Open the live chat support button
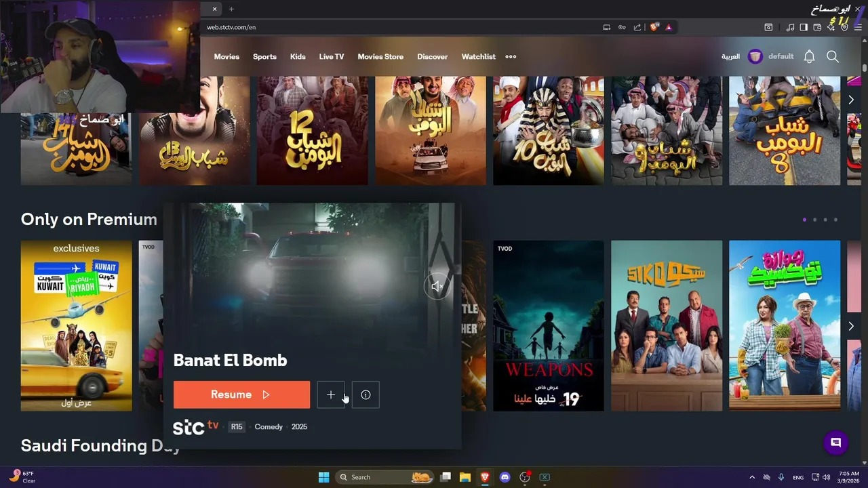Screen dimensions: 868x488 [x=835, y=443]
